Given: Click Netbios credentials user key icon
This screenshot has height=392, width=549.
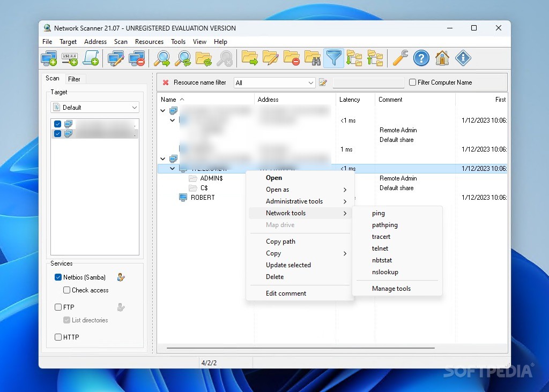Looking at the screenshot, I should 121,277.
